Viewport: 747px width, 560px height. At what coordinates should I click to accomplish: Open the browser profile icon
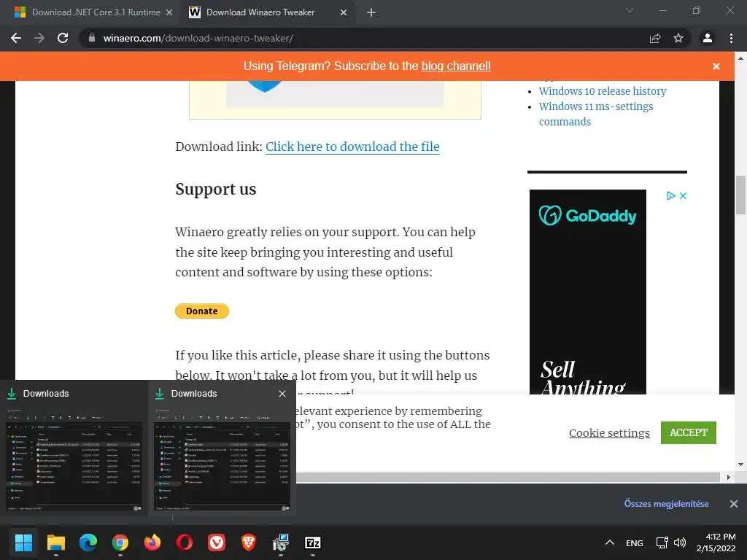708,38
